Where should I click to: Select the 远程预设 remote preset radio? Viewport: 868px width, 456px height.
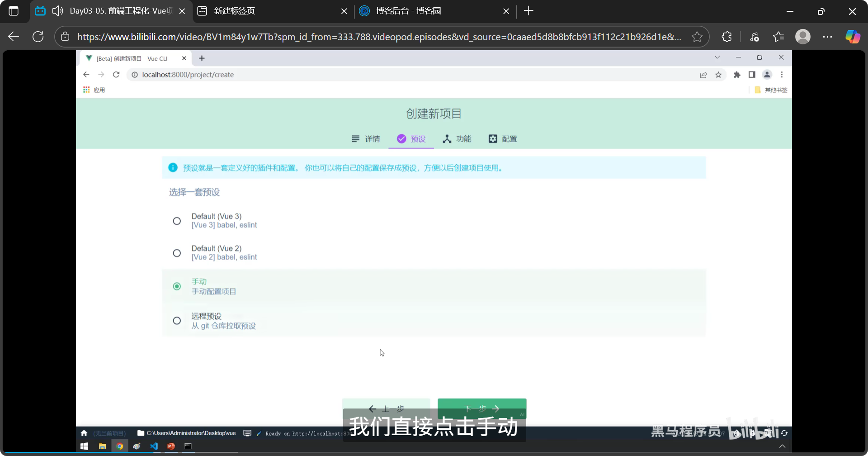177,321
